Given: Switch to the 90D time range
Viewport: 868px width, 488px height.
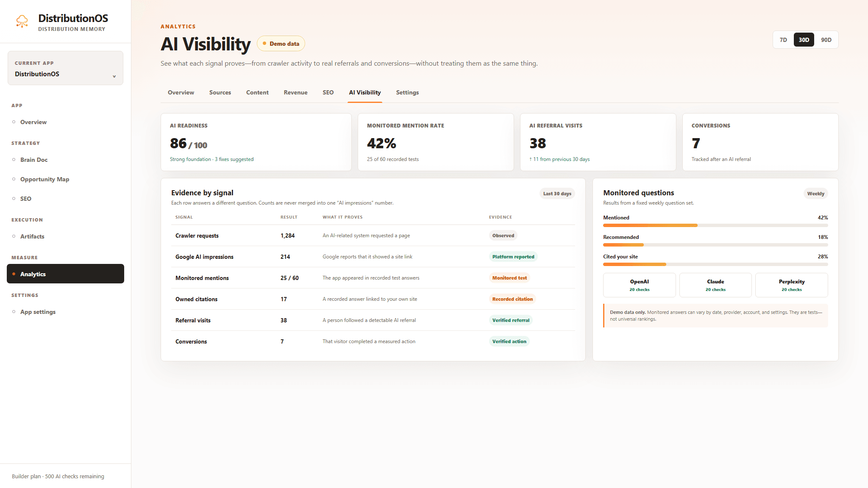Looking at the screenshot, I should pyautogui.click(x=826, y=40).
